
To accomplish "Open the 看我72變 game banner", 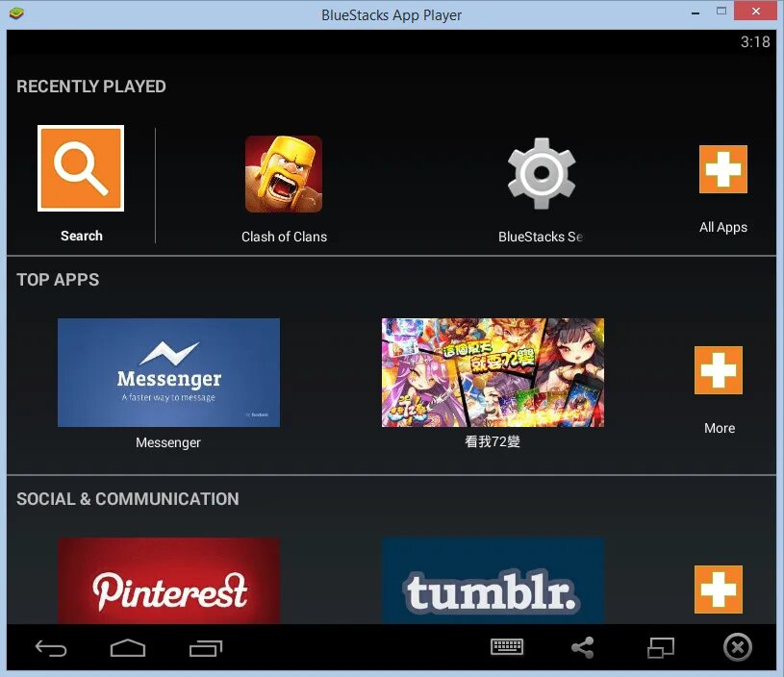I will tap(493, 372).
